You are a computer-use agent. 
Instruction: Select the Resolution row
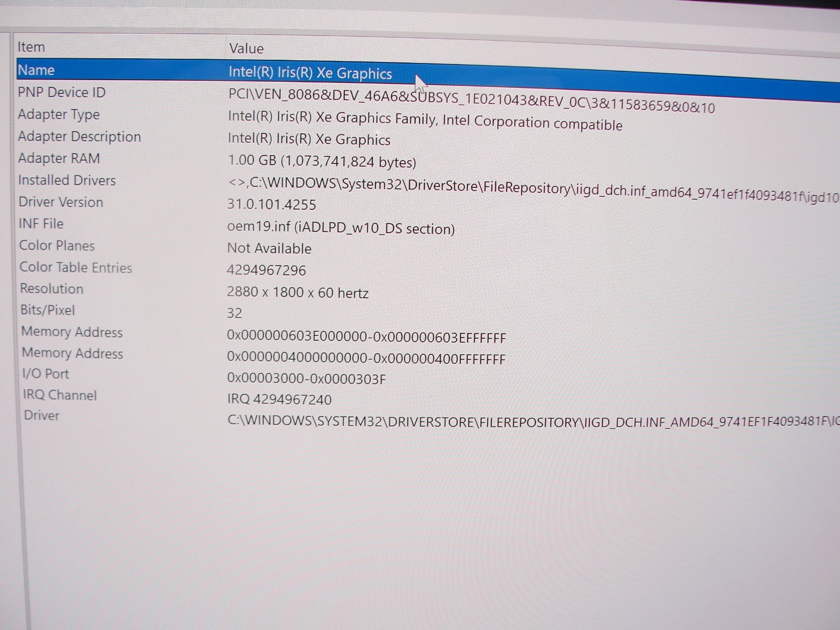pos(51,289)
